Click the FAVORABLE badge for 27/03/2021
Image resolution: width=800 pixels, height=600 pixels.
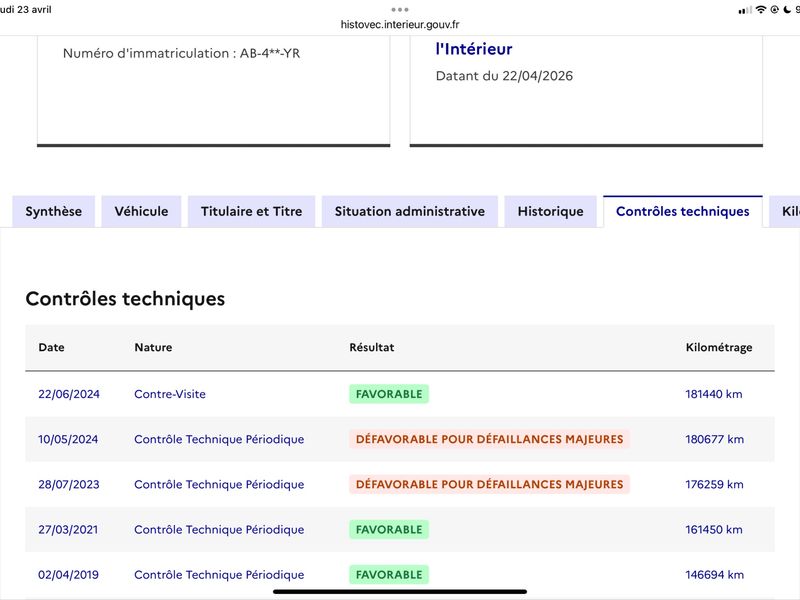point(389,530)
